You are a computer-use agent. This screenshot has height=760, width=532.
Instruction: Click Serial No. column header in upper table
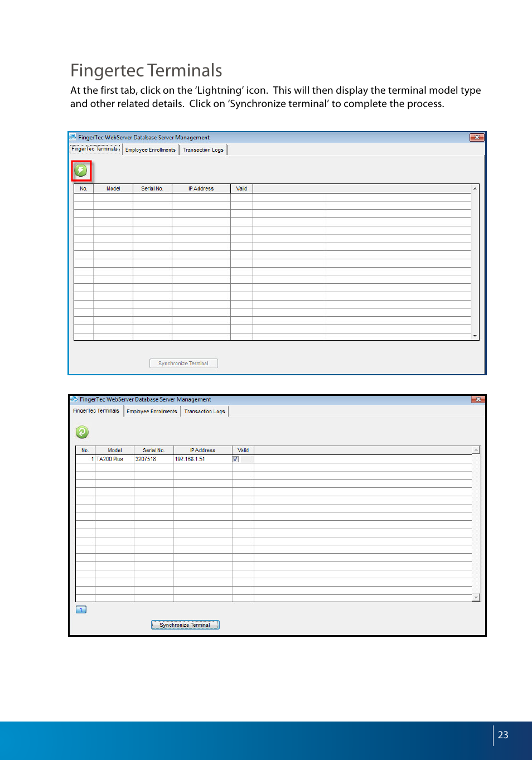tap(152, 188)
